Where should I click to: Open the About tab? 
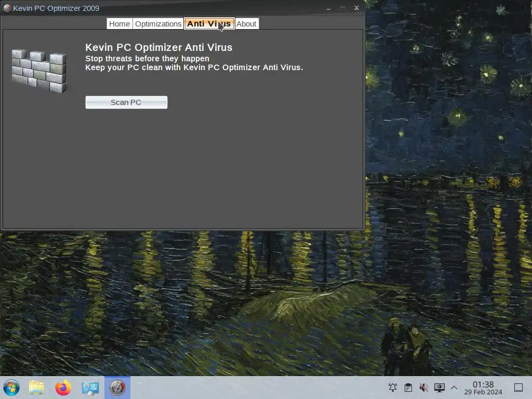coord(246,24)
